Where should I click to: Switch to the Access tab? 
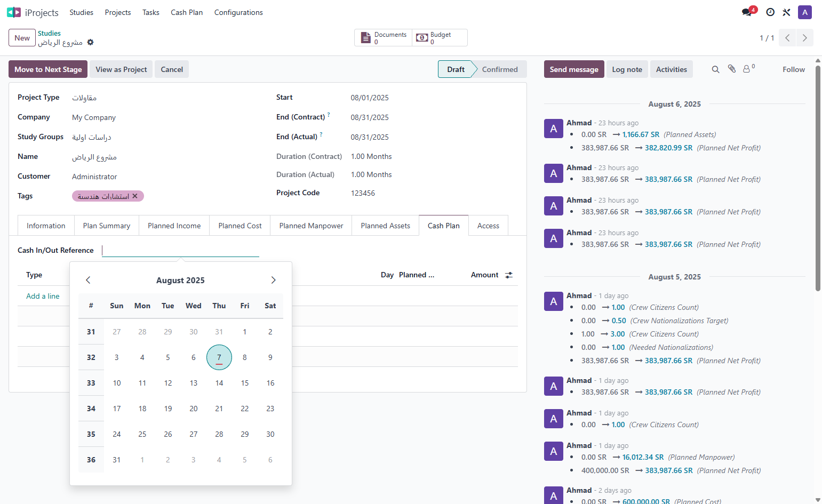tap(488, 226)
